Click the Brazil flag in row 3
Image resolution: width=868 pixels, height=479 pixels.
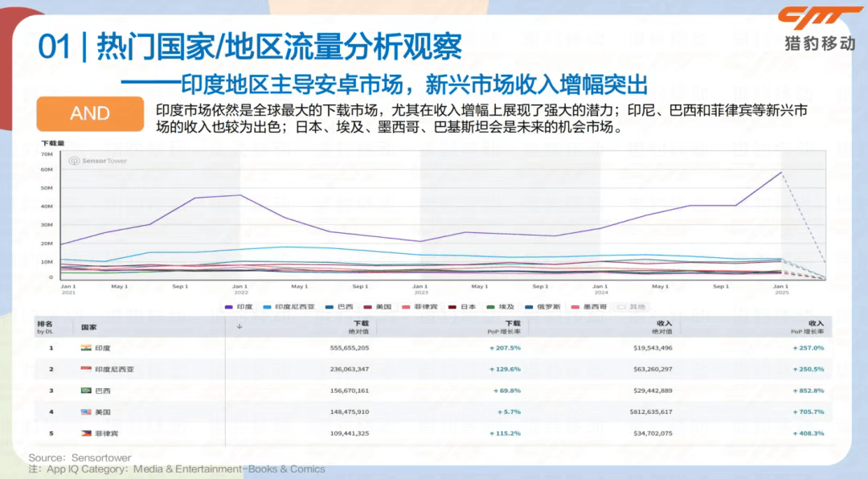click(87, 391)
